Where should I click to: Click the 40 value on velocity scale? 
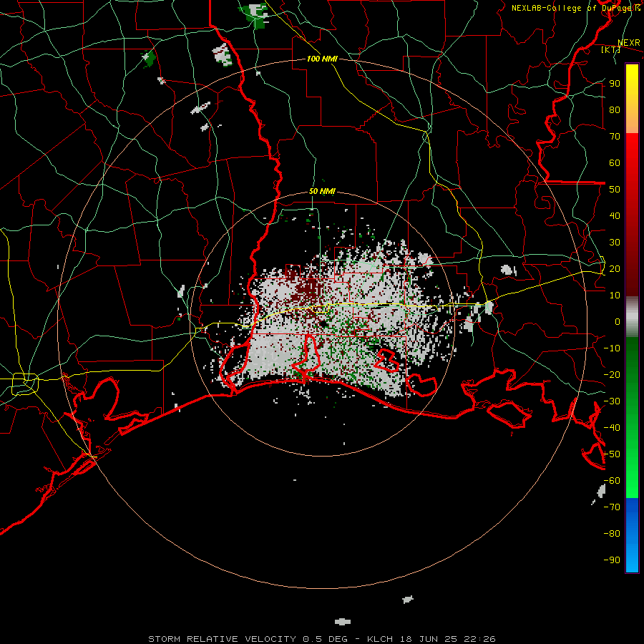(x=615, y=216)
